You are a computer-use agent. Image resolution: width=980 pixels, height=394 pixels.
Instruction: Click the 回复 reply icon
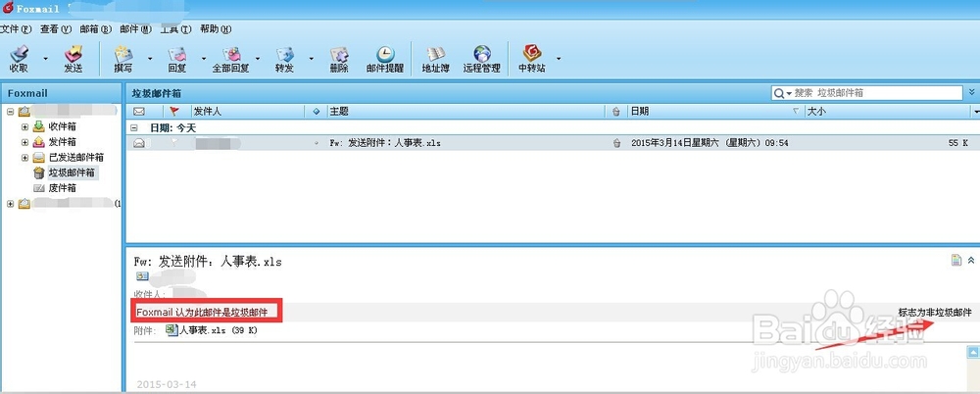tap(176, 54)
